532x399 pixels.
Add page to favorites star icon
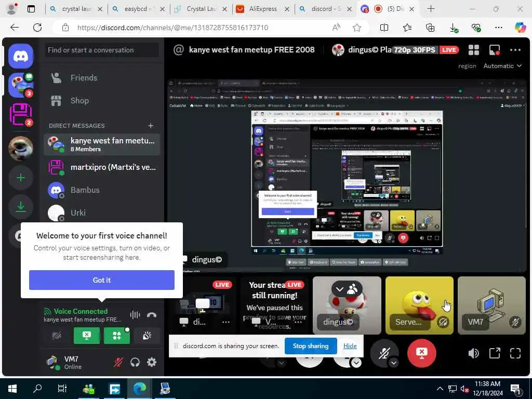[356, 28]
